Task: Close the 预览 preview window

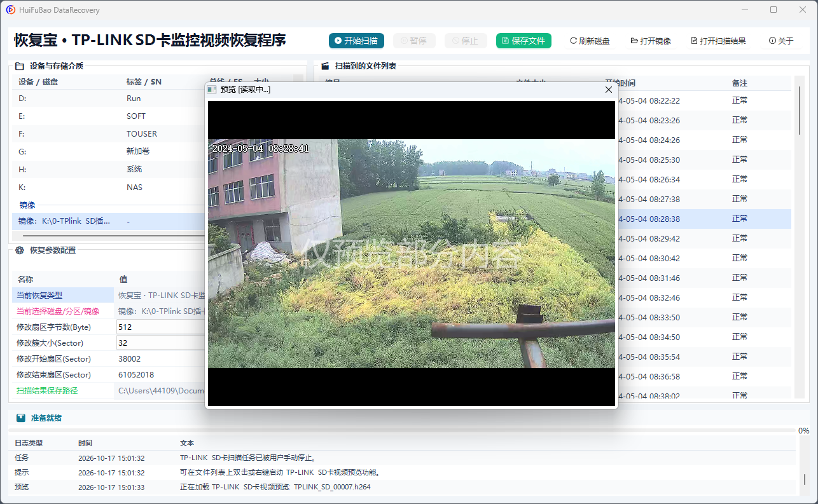Action: 608,90
